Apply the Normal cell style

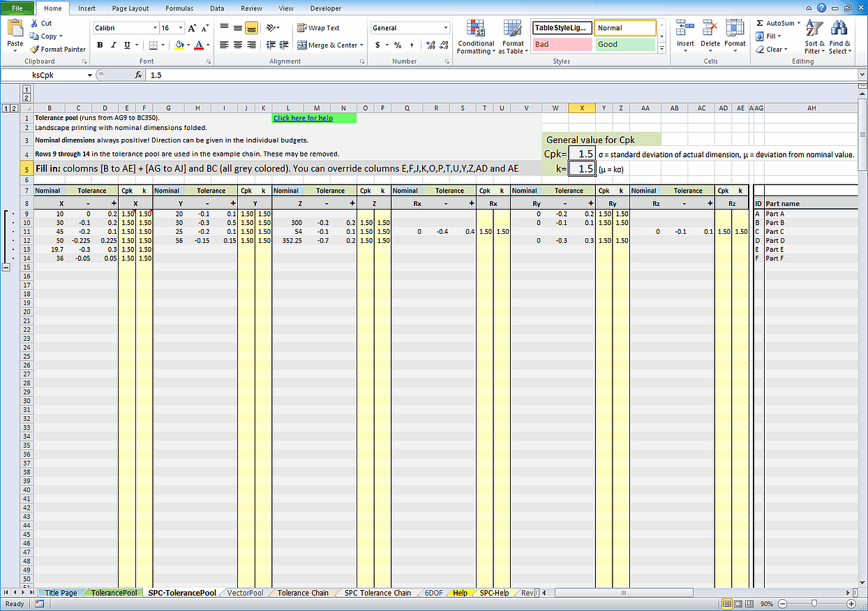625,28
